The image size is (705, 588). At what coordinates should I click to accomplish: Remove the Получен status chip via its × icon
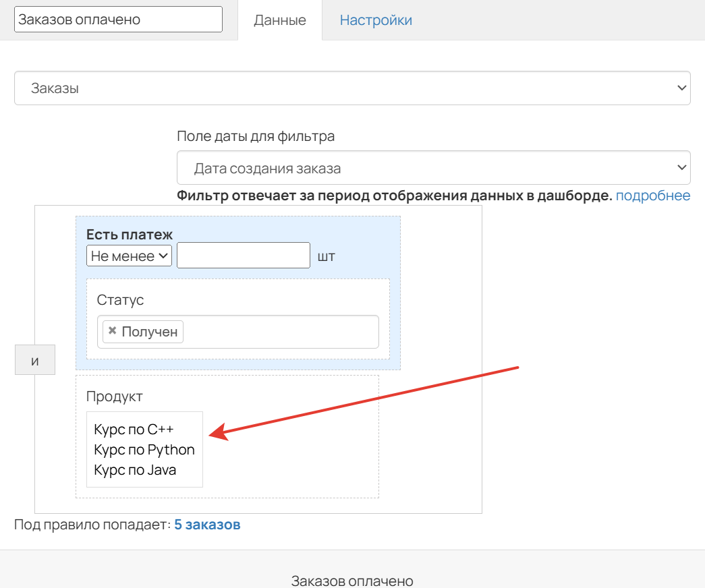[113, 331]
